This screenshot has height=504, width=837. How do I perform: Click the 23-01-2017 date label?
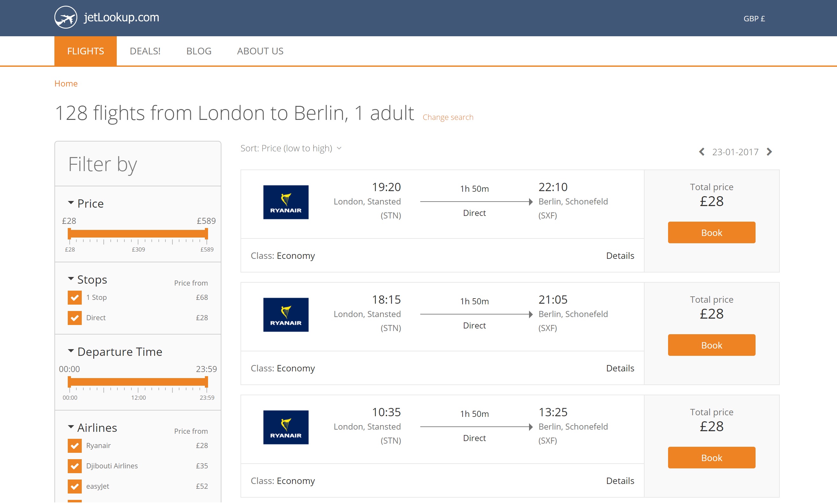735,152
